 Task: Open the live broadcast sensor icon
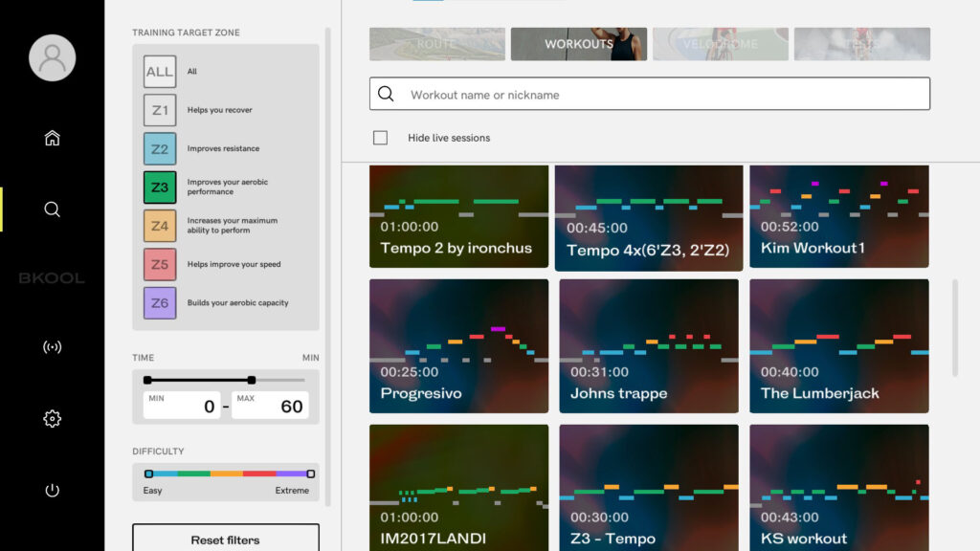[x=53, y=346]
